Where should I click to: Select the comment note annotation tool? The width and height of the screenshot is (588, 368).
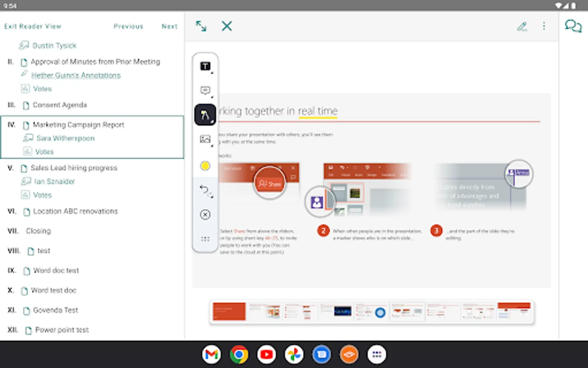click(205, 90)
